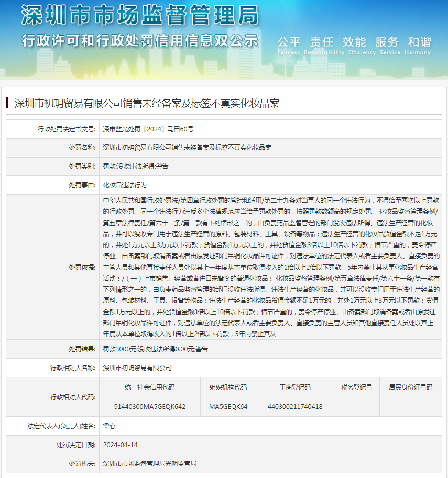Click the 法定代表人(负责人)姓名 label
Image resolution: width=448 pixels, height=478 pixels.
tap(61, 426)
